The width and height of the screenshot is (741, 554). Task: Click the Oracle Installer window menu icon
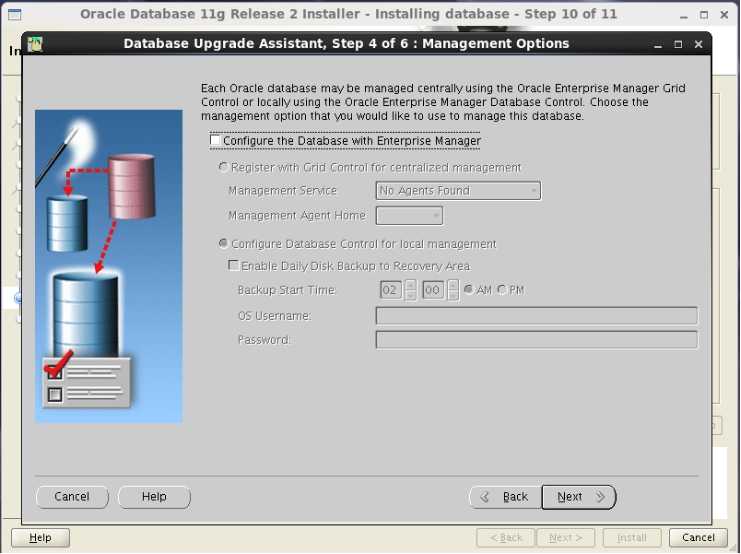15,15
